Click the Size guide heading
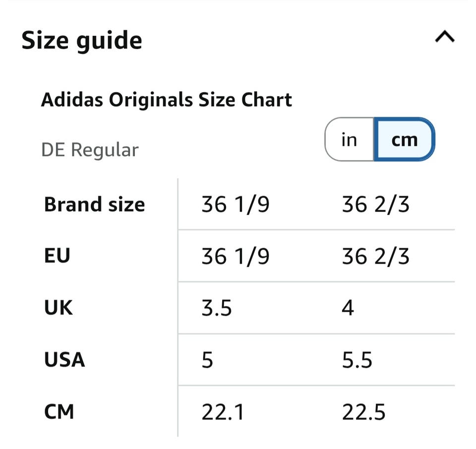476x449 pixels. coord(82,40)
